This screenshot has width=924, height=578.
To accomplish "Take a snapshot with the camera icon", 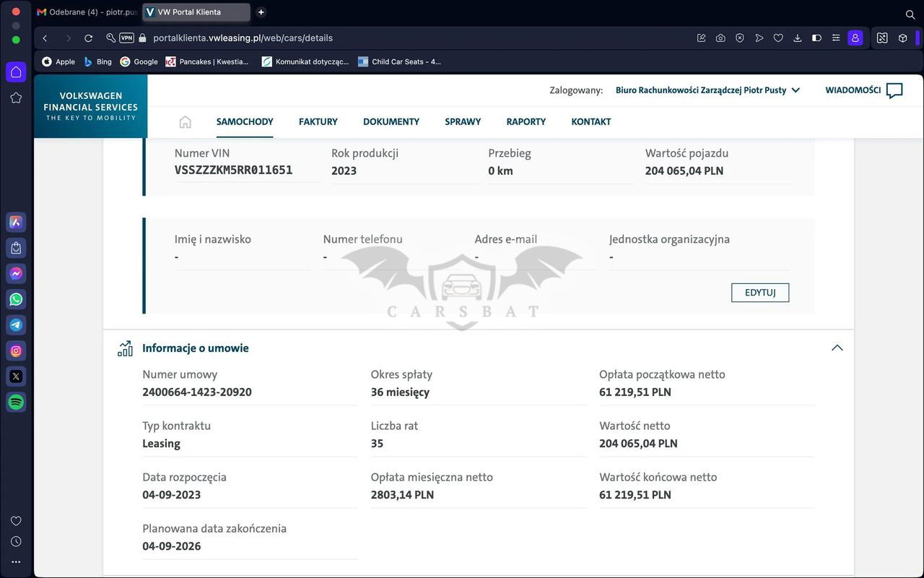I will (x=720, y=38).
